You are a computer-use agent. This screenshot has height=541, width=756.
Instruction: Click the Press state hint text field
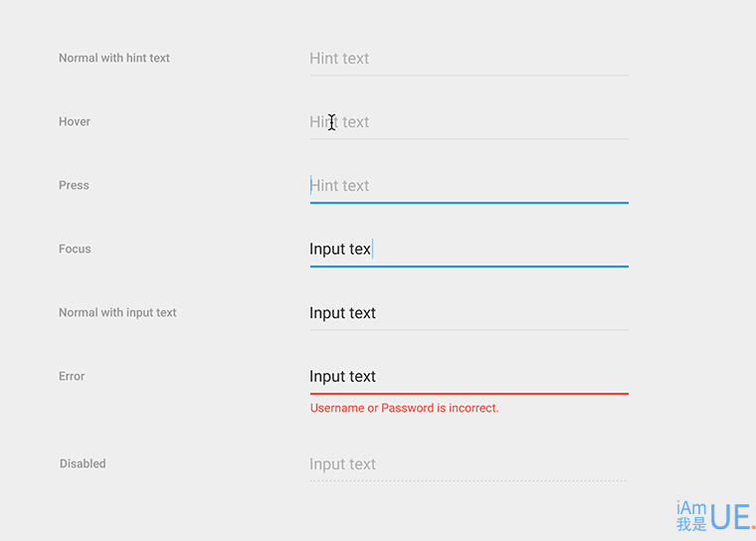pos(470,187)
